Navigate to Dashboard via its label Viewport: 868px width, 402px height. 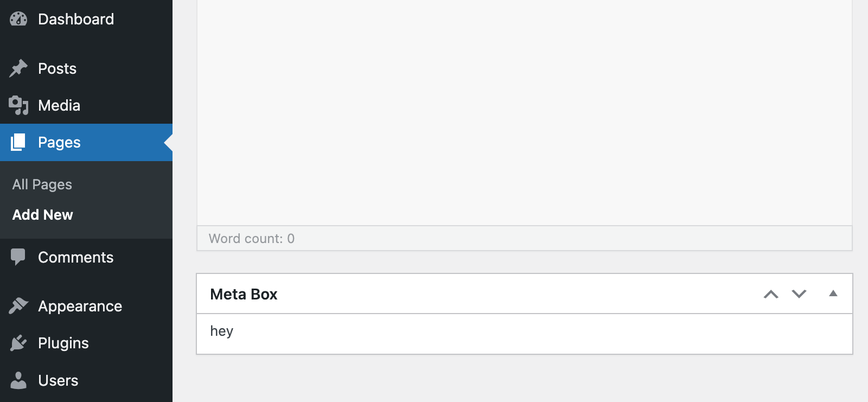coord(75,18)
